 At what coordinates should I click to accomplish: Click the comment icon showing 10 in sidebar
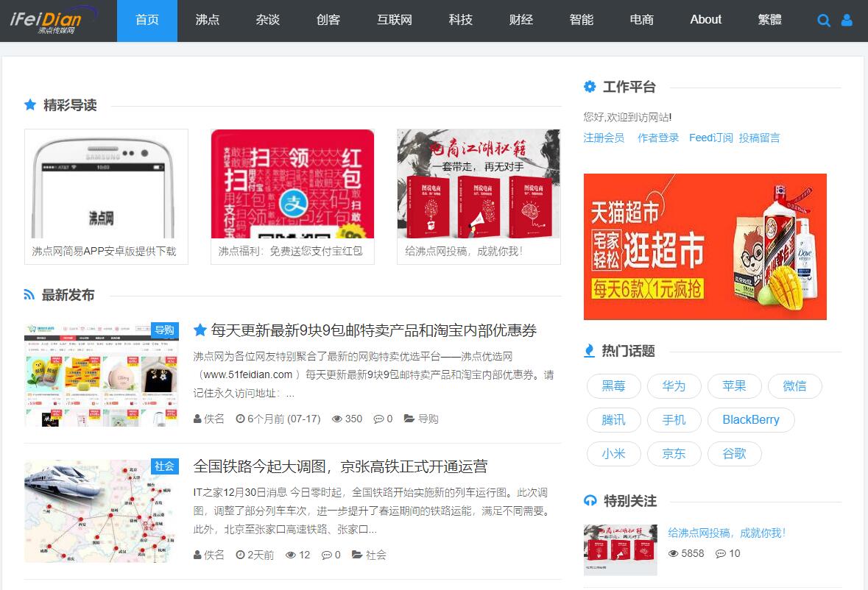720,553
